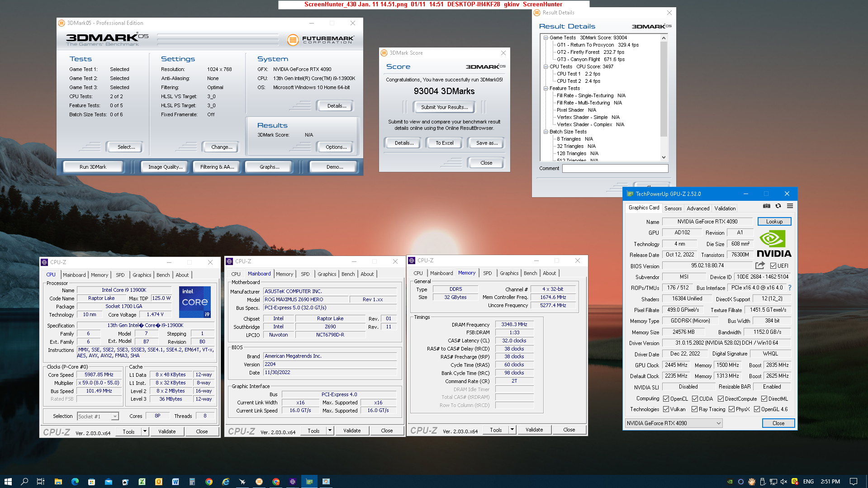Open Task View from taskbar
This screenshot has height=488, width=868.
[x=41, y=482]
